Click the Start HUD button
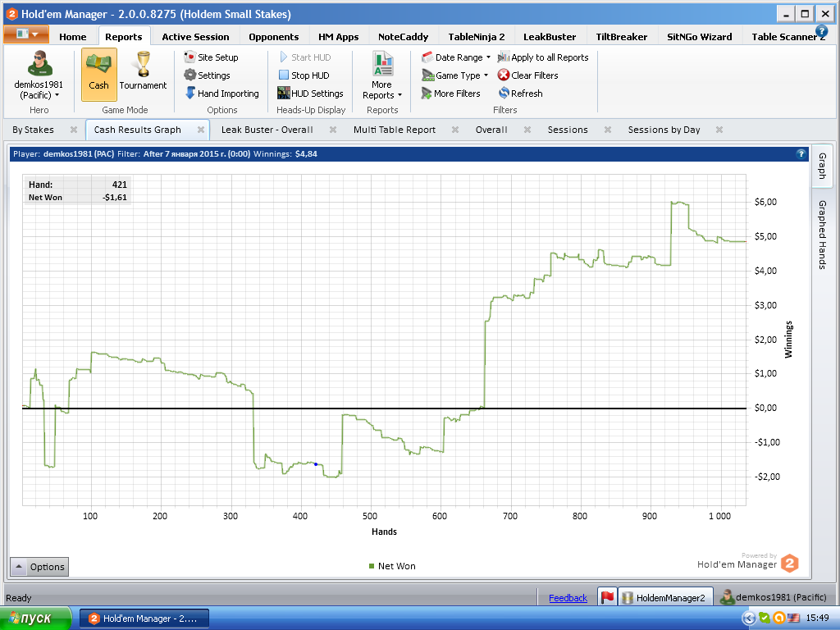The width and height of the screenshot is (840, 630). pos(305,57)
